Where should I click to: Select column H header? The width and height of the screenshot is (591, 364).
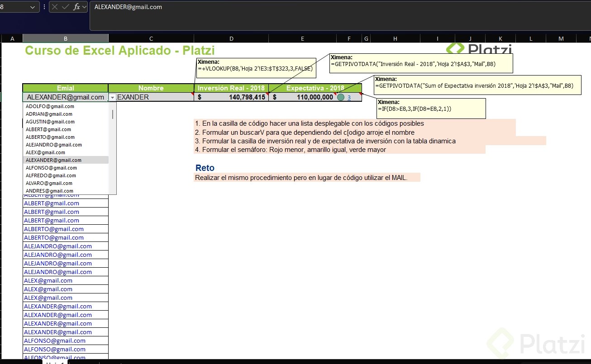coord(395,38)
